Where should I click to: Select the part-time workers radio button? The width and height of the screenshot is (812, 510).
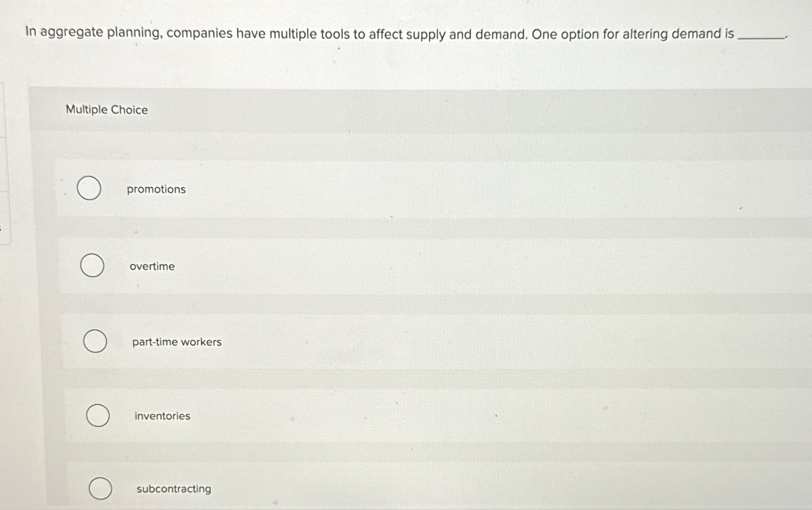click(95, 341)
